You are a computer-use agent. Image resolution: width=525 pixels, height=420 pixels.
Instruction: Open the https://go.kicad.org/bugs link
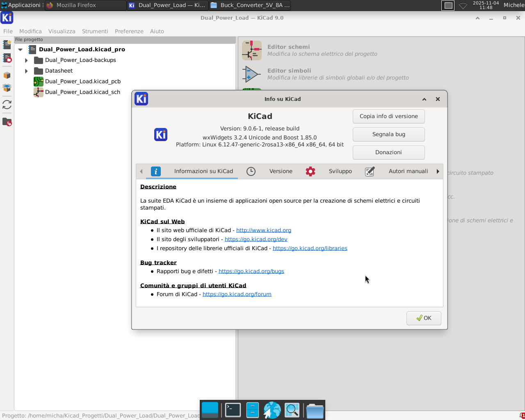point(251,272)
